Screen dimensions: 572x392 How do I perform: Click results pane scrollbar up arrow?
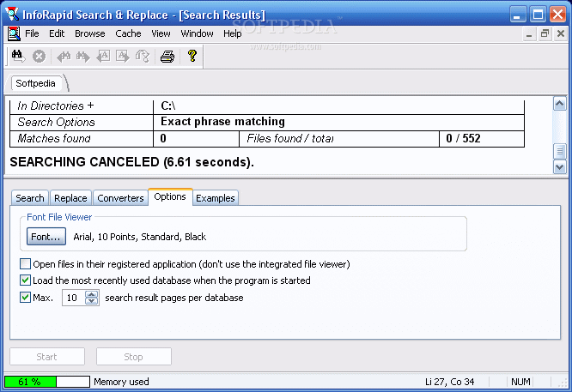coord(560,104)
